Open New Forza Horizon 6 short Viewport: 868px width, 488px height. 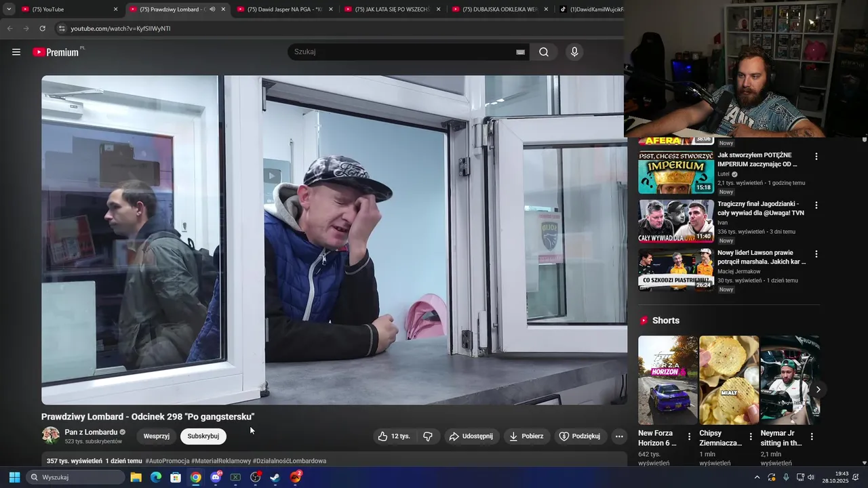pyautogui.click(x=668, y=380)
